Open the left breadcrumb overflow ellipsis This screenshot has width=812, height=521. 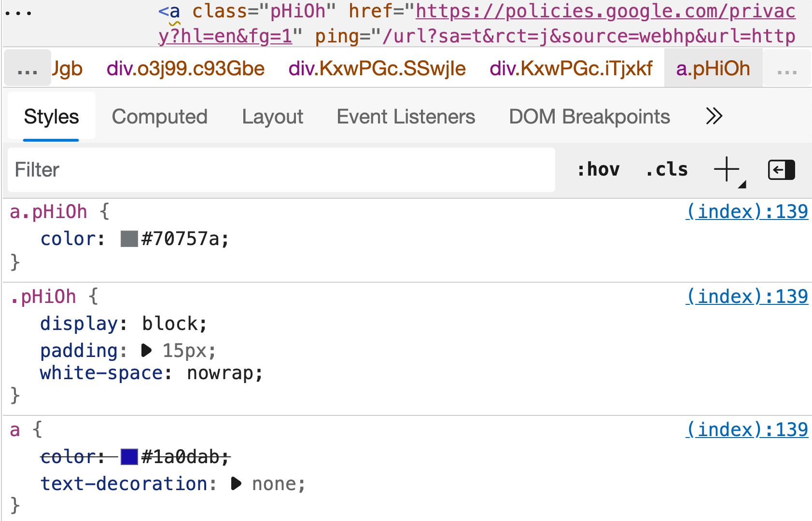coord(27,68)
